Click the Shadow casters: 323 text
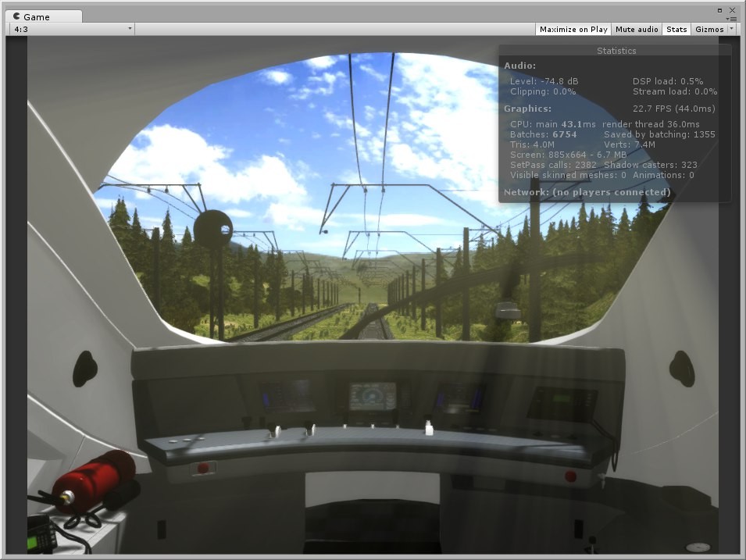 point(651,165)
